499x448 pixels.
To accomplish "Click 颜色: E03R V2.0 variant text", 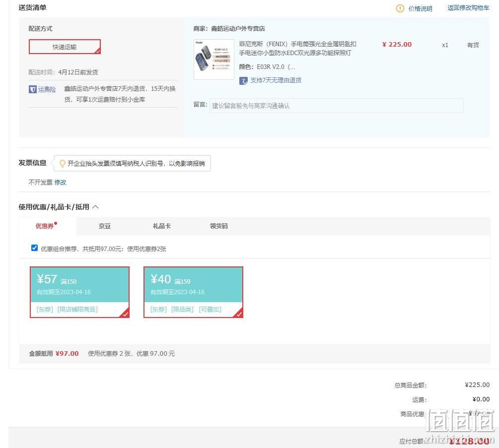I will click(267, 67).
